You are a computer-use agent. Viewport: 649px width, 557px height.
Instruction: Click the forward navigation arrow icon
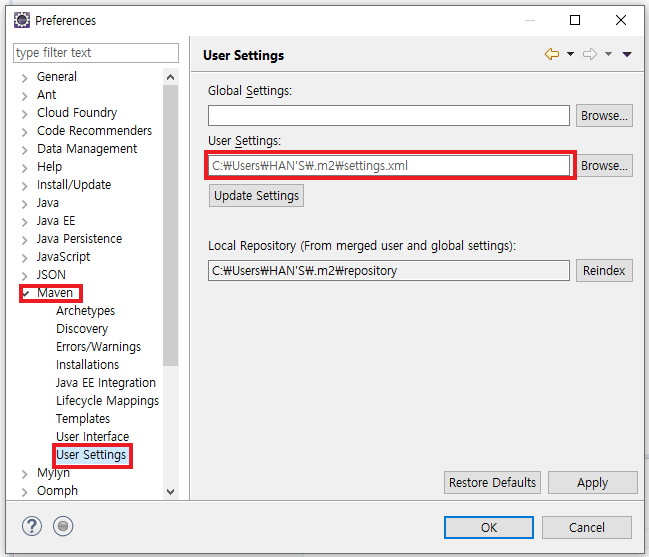(x=590, y=54)
